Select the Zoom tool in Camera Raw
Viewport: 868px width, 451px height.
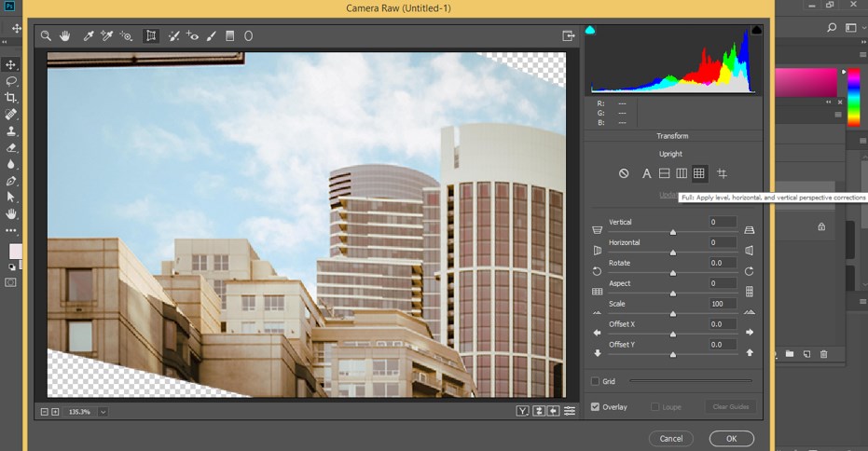pos(45,36)
